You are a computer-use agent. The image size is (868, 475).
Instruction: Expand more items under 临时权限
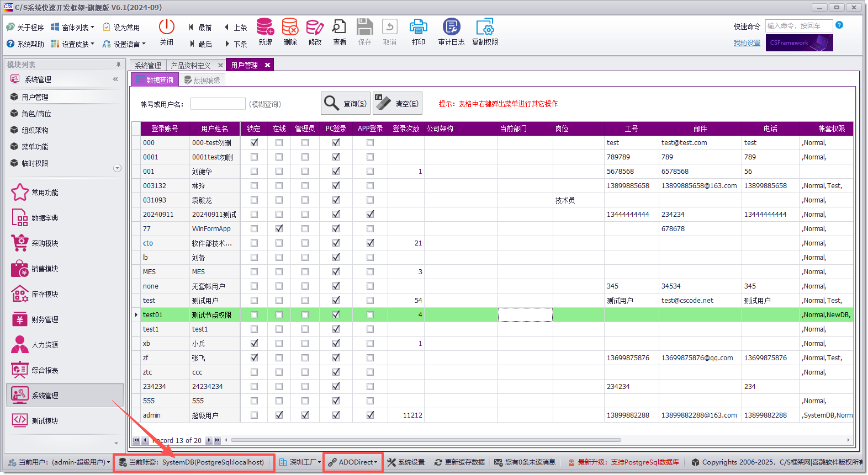tap(117, 168)
